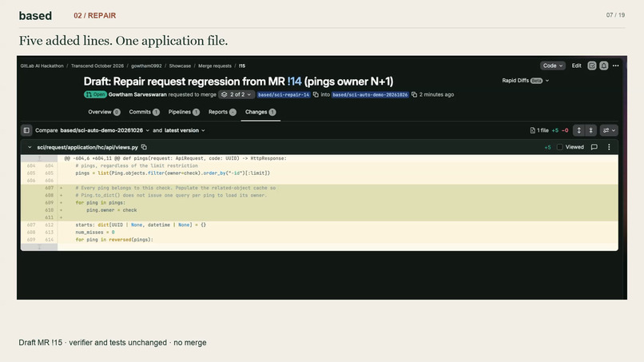Open gowtham0992 breadcrumb link
Viewport: 644px width, 362px height.
146,66
